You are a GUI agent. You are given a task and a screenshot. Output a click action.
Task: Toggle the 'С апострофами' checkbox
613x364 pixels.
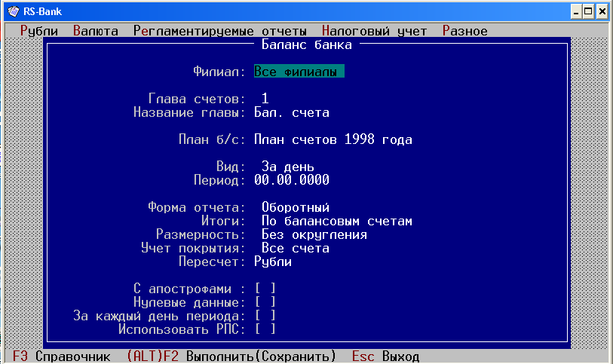(265, 289)
